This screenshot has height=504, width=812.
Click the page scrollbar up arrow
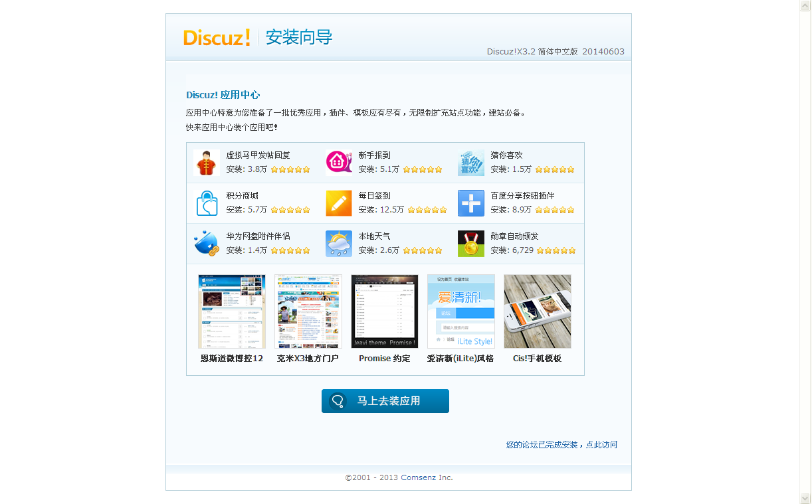click(805, 5)
